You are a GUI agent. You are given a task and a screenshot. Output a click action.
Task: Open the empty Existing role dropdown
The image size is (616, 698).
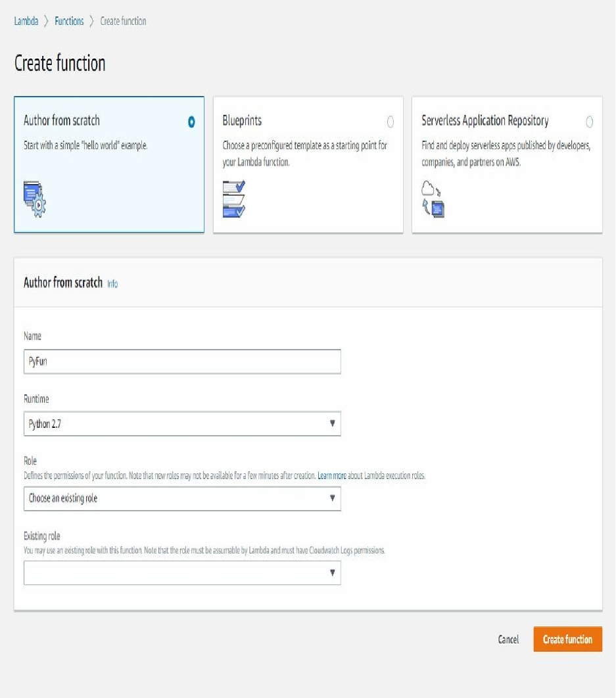click(182, 573)
